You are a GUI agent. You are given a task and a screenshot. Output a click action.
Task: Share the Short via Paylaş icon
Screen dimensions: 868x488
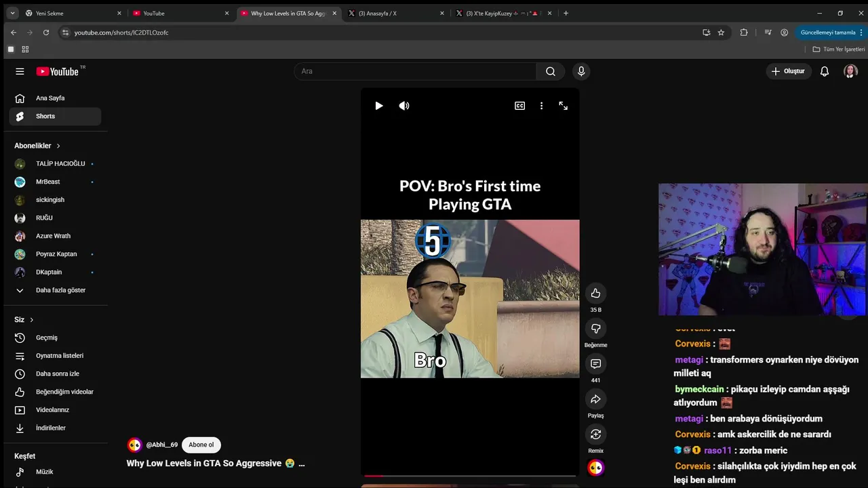[x=595, y=399]
